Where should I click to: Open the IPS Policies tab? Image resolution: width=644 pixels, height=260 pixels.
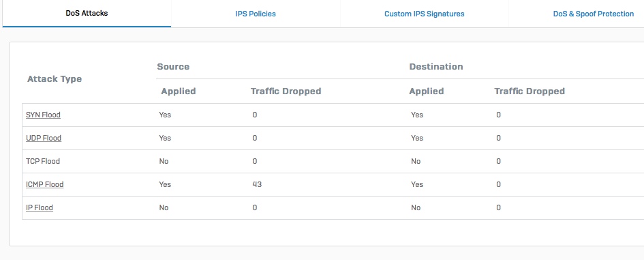coord(256,14)
